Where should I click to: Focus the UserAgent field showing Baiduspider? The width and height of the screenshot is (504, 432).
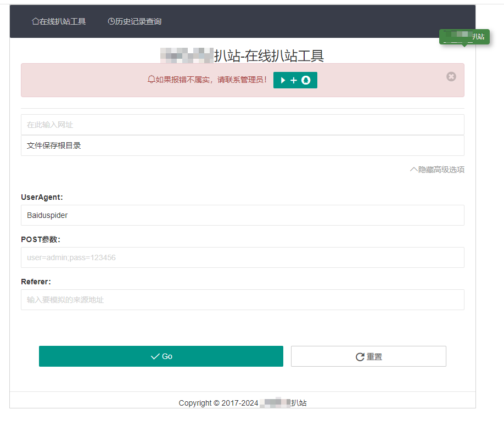(x=242, y=215)
